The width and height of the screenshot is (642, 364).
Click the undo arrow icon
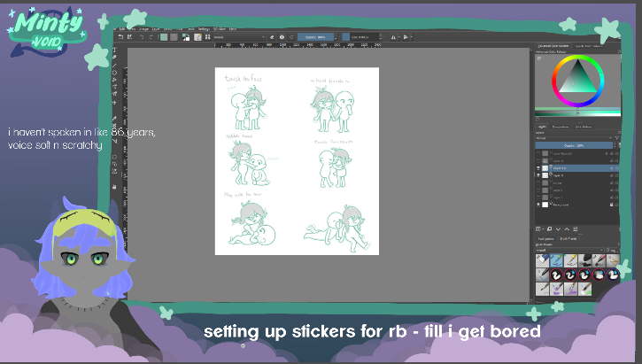142,37
